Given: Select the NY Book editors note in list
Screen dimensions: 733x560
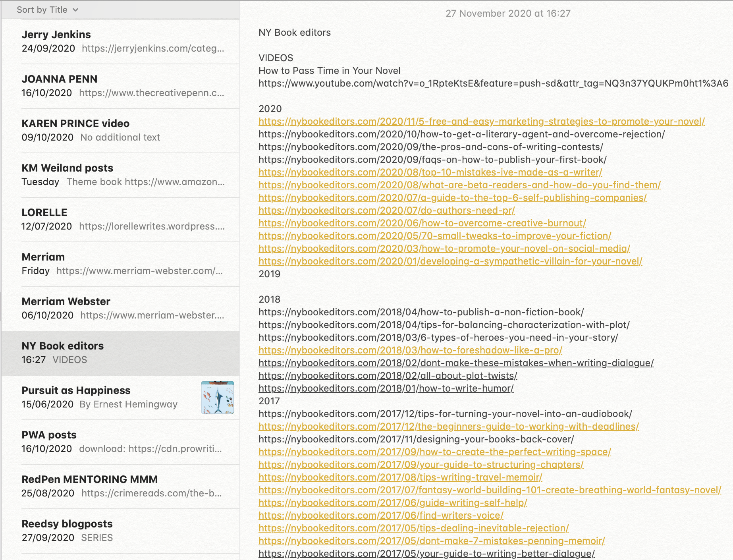Looking at the screenshot, I should point(121,353).
